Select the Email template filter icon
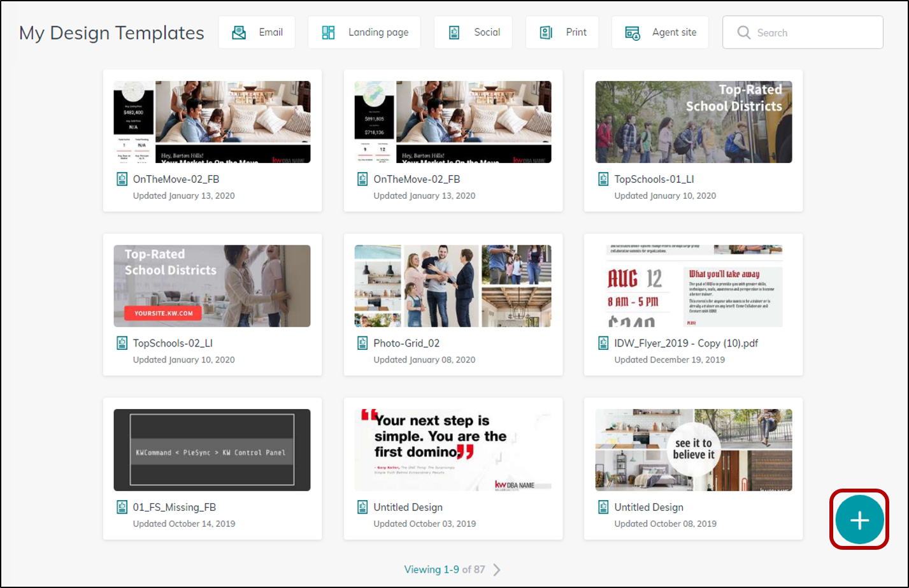 coord(239,31)
